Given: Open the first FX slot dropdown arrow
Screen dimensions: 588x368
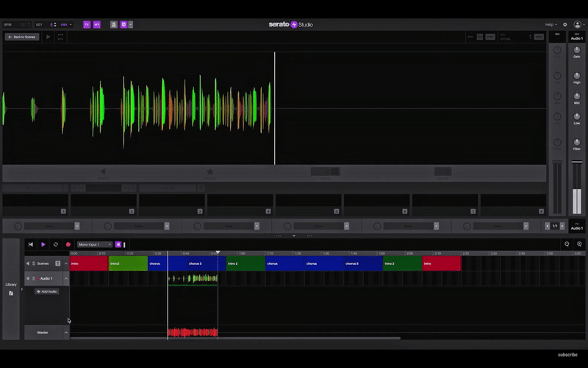Looking at the screenshot, I should pos(77,226).
